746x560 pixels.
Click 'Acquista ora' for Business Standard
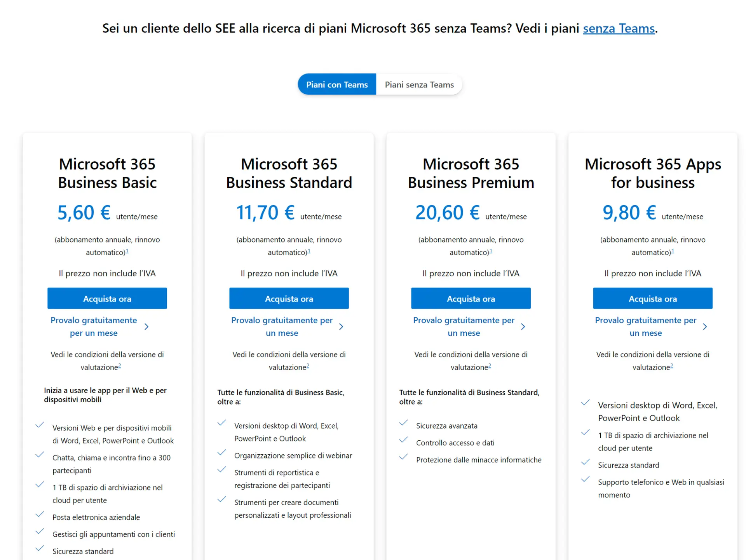pos(289,298)
